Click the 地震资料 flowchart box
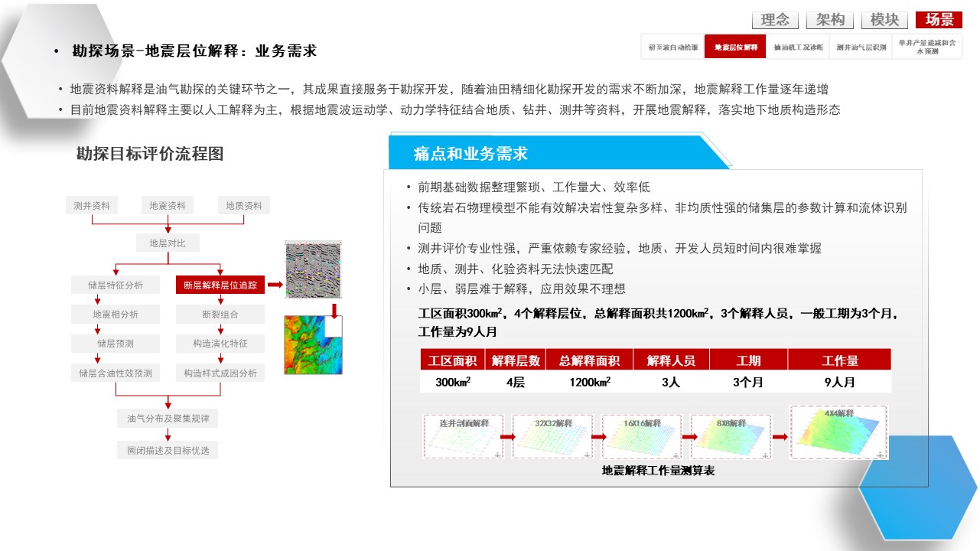The height and width of the screenshot is (551, 980). pyautogui.click(x=168, y=205)
